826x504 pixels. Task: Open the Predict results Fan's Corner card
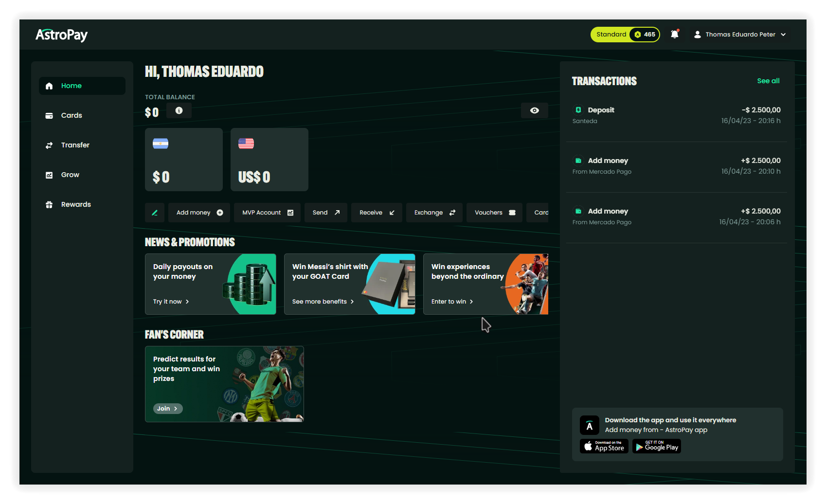pos(224,384)
